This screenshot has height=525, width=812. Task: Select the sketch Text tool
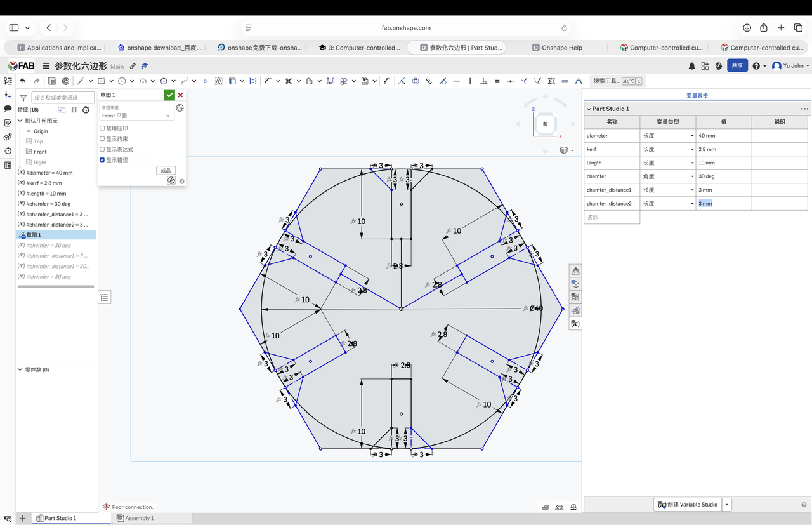(218, 81)
